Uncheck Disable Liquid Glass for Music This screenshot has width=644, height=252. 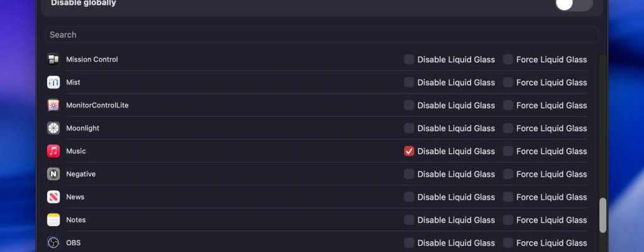(409, 151)
